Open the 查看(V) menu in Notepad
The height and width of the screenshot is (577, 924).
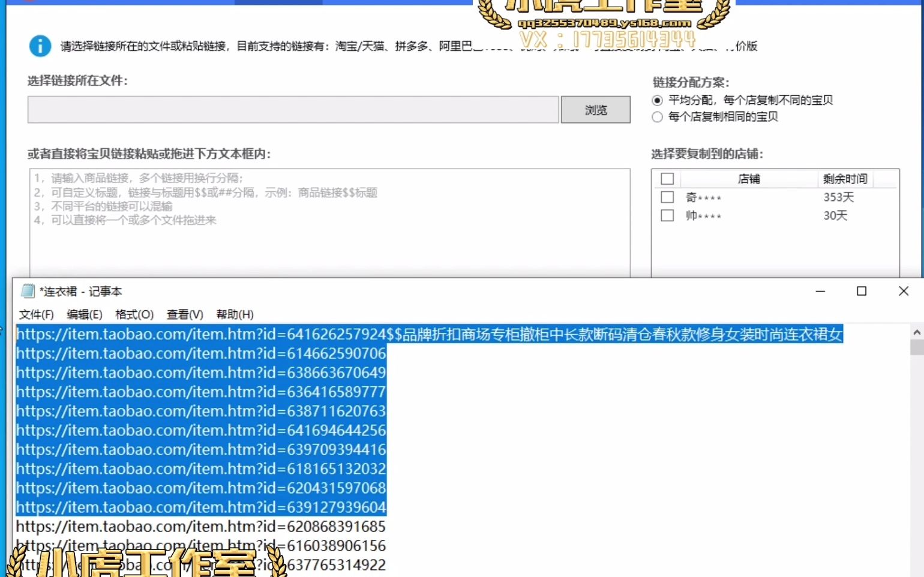(185, 314)
